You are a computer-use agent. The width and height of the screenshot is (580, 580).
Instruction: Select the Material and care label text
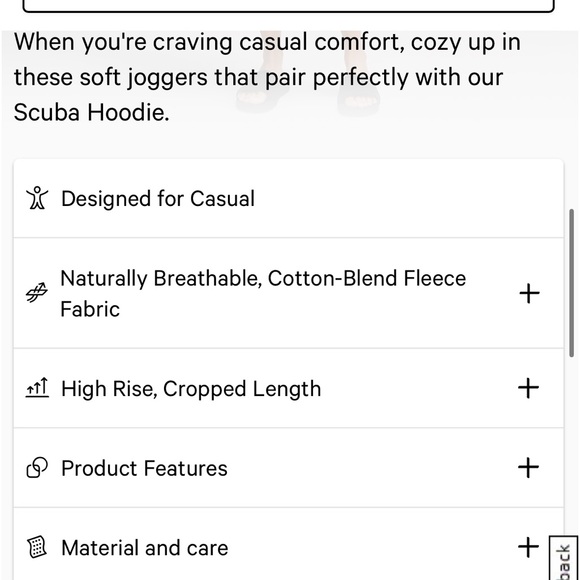tap(145, 548)
